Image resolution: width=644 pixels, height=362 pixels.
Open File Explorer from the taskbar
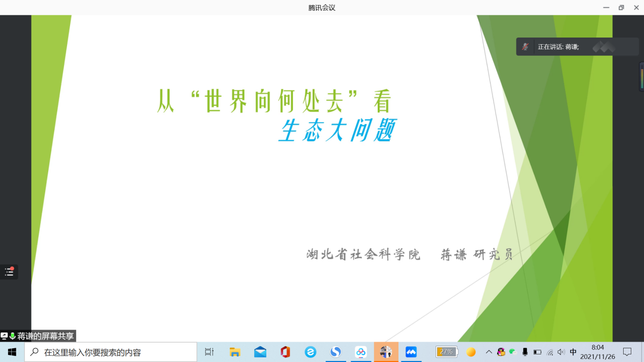pos(235,352)
